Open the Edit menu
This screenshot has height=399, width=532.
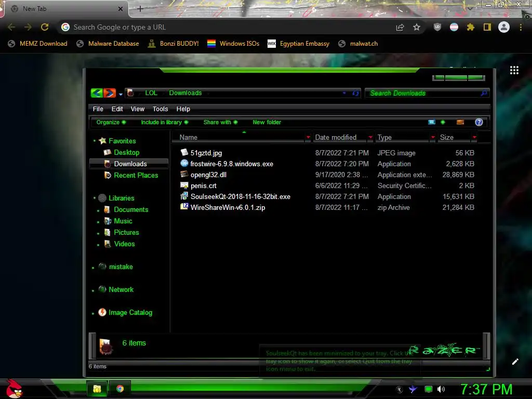pyautogui.click(x=117, y=109)
